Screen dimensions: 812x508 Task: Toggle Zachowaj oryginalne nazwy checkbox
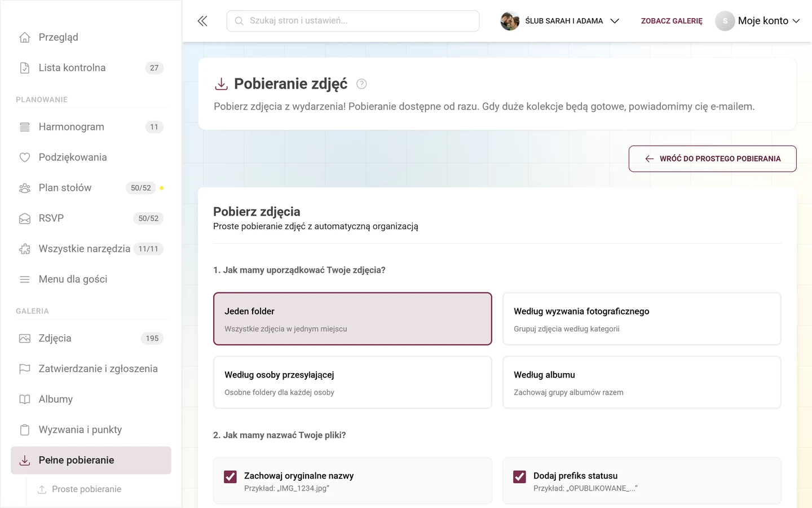pos(230,477)
